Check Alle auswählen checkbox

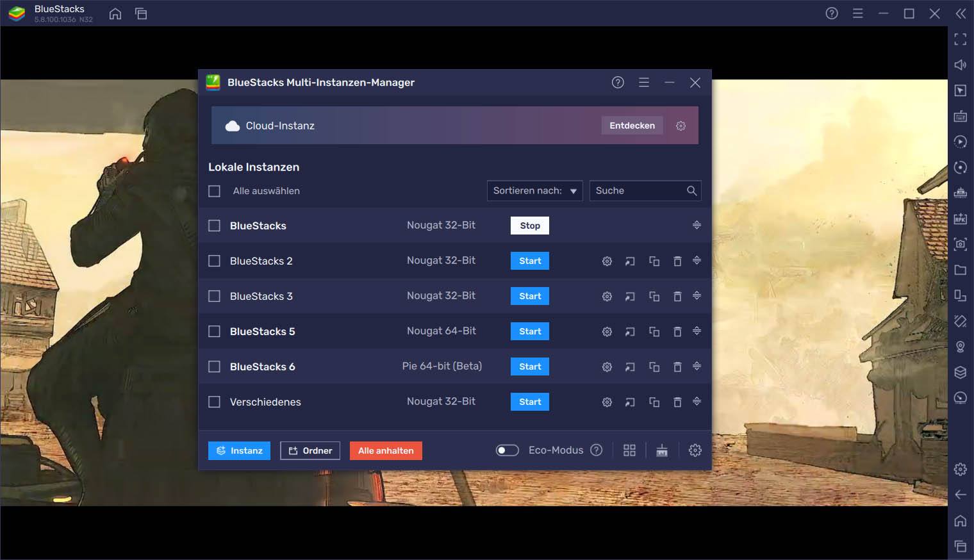(214, 191)
